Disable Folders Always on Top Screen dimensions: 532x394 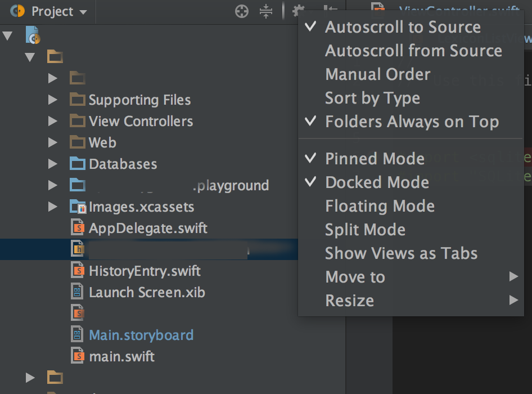click(412, 122)
